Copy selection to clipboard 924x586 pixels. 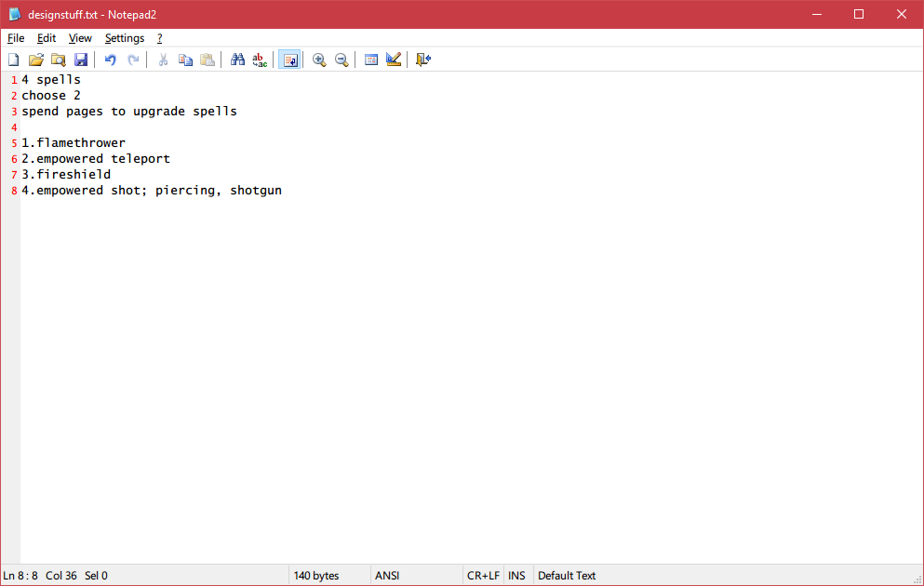click(x=184, y=59)
